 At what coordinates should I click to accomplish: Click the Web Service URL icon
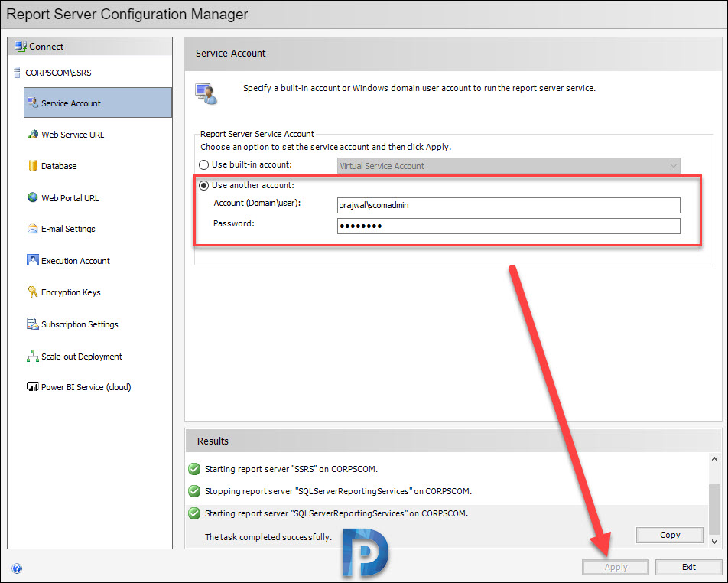32,135
